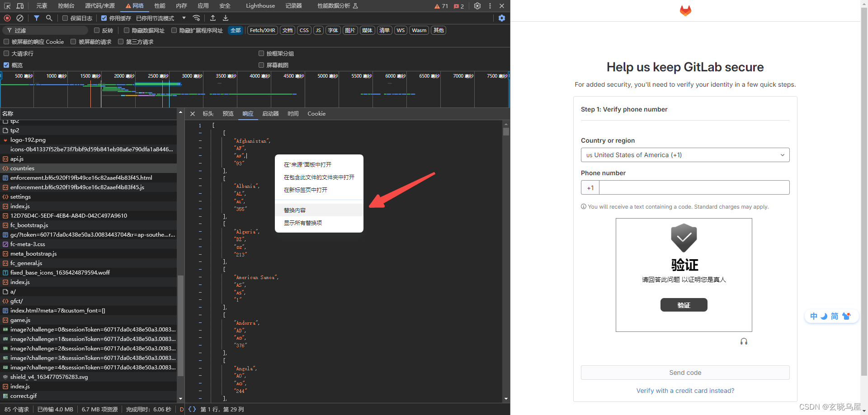Screen dimensions: 868x415
Task: Click the Phone number input field
Action: [x=694, y=187]
